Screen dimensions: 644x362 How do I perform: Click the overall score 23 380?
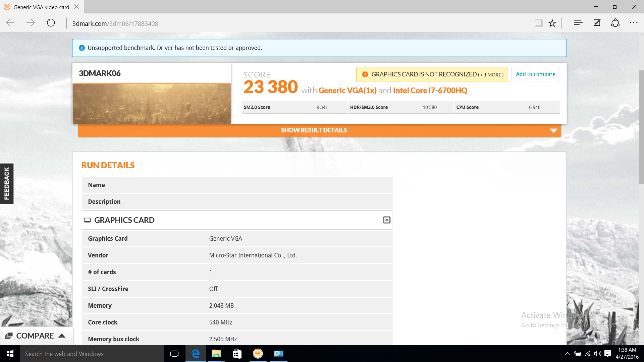coord(271,87)
